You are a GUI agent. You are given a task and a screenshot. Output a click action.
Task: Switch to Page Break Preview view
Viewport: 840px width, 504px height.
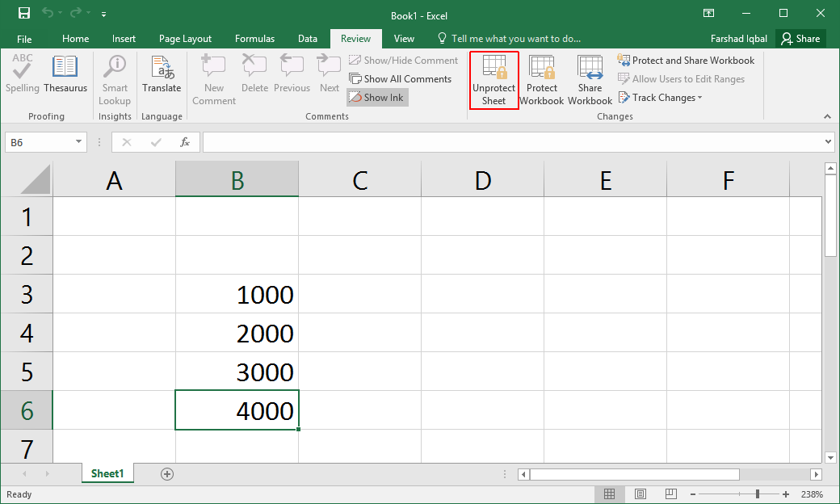pyautogui.click(x=670, y=494)
